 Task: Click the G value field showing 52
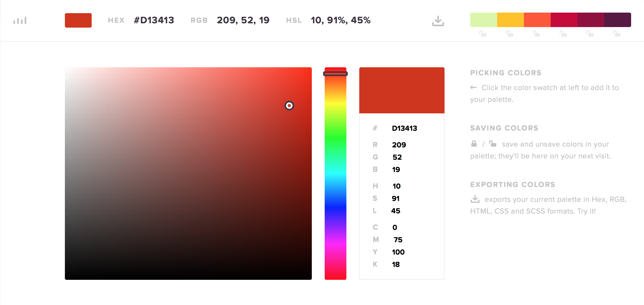point(397,157)
